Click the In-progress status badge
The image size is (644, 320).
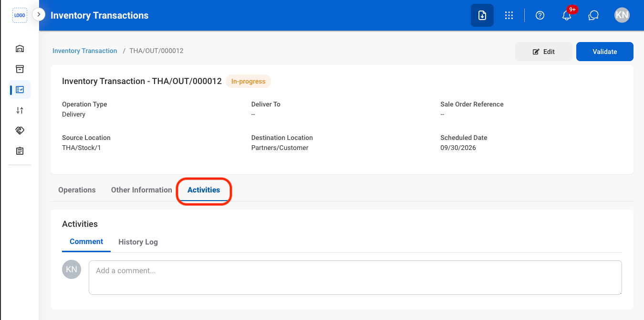(249, 81)
